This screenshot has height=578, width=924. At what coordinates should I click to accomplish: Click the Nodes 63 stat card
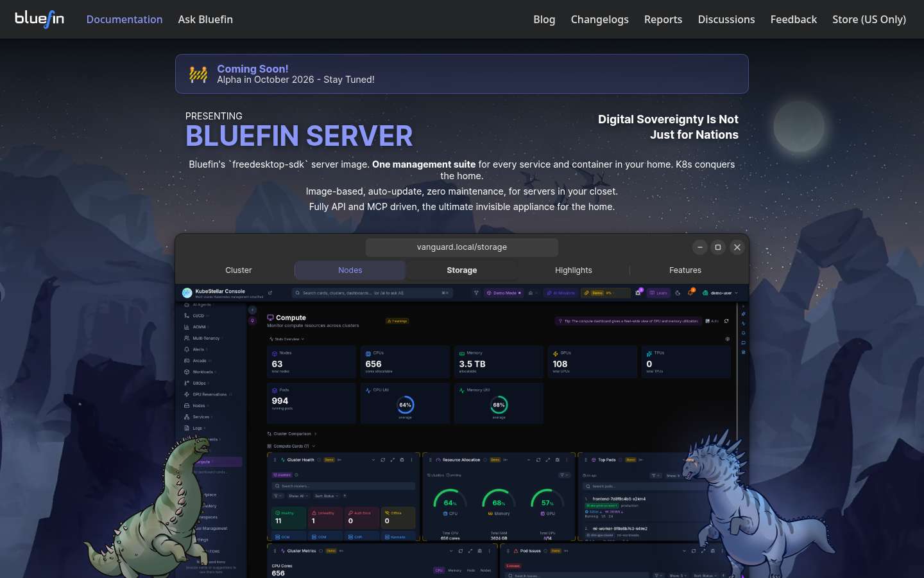[x=311, y=362]
